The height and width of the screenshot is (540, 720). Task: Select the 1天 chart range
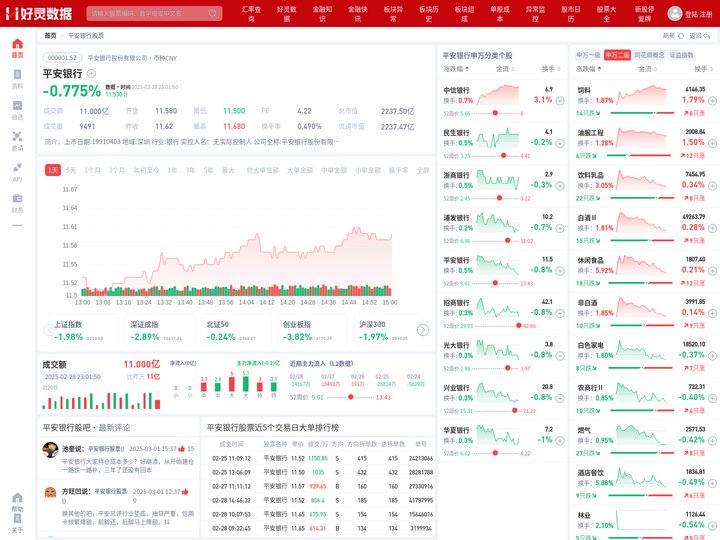pyautogui.click(x=53, y=170)
